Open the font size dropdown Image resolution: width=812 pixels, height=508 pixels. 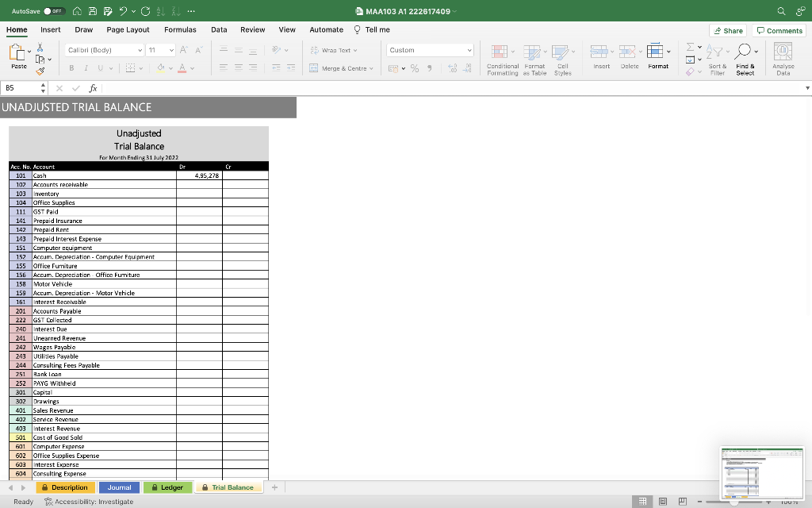[x=171, y=50]
